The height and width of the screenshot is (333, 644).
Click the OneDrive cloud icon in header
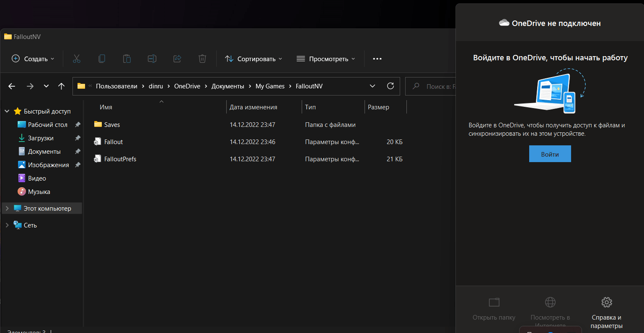pyautogui.click(x=504, y=23)
